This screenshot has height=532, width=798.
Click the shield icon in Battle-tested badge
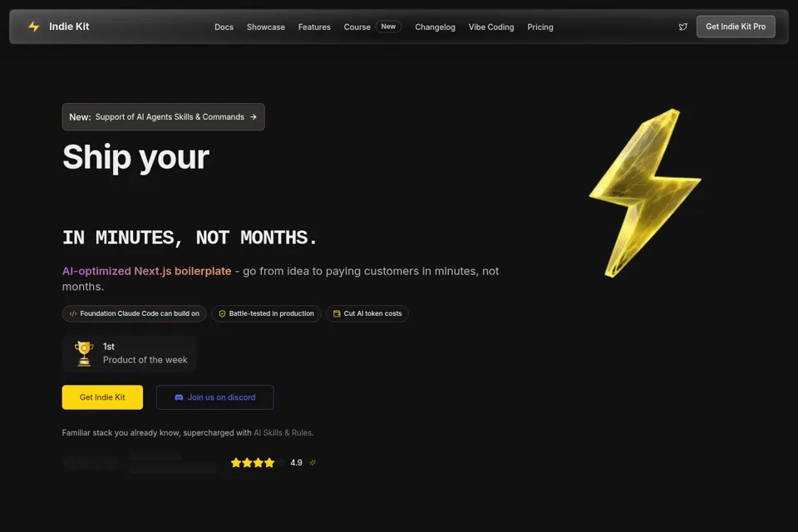pos(222,313)
